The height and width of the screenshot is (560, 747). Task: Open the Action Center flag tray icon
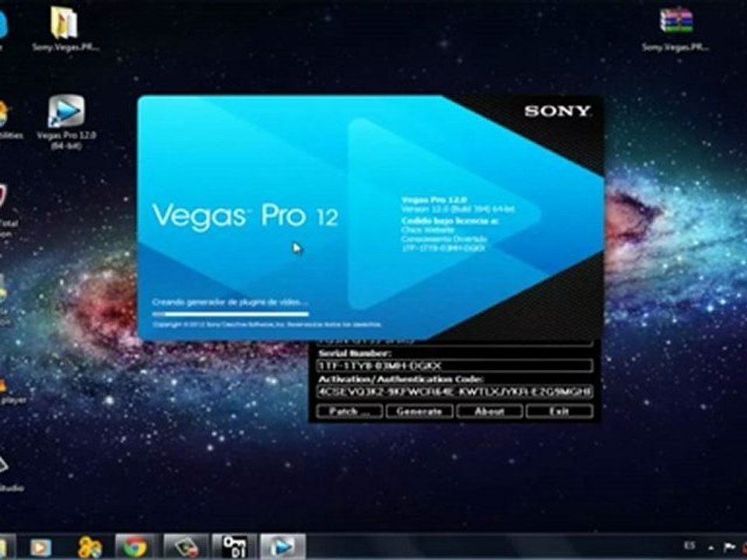pos(729,546)
